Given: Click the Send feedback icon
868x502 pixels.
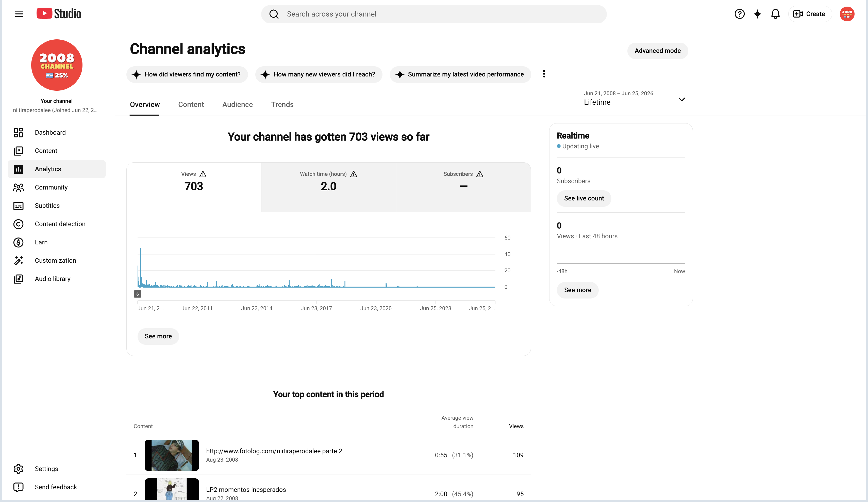Looking at the screenshot, I should (x=18, y=487).
